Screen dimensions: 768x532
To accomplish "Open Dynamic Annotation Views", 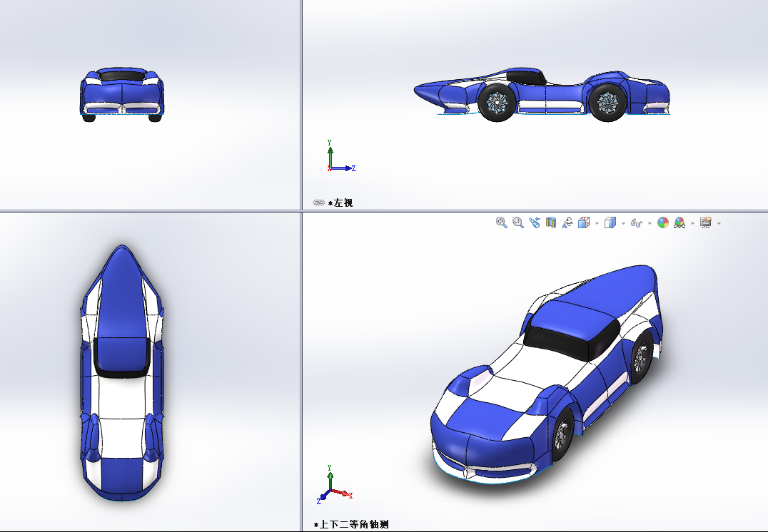I will [x=567, y=222].
